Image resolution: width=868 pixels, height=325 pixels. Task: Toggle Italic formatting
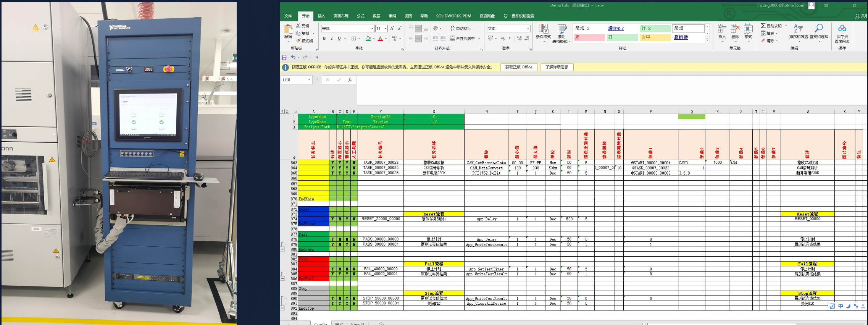(332, 39)
